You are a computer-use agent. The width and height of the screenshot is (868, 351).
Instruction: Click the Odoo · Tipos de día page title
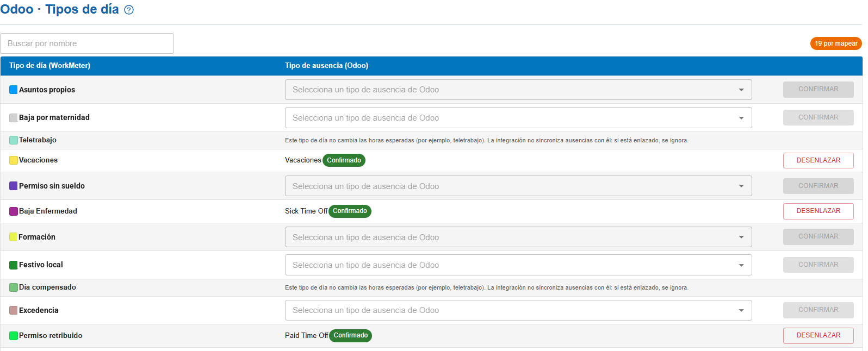[59, 9]
